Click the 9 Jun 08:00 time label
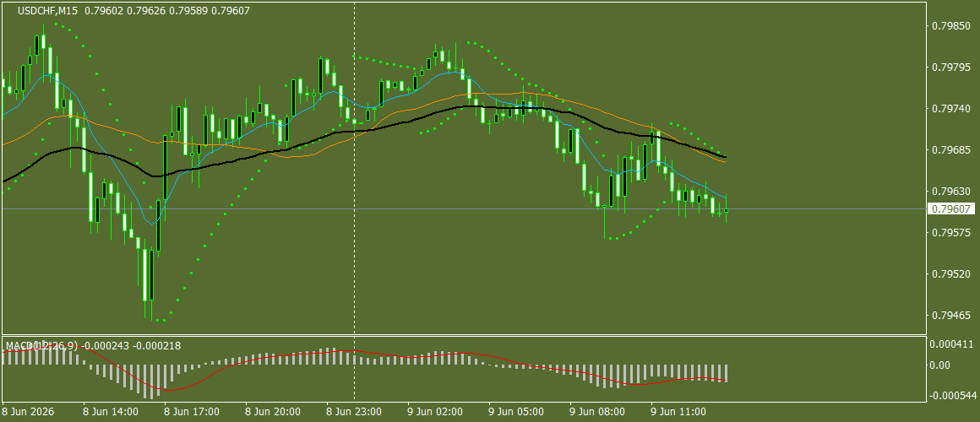Image resolution: width=980 pixels, height=422 pixels. click(597, 412)
